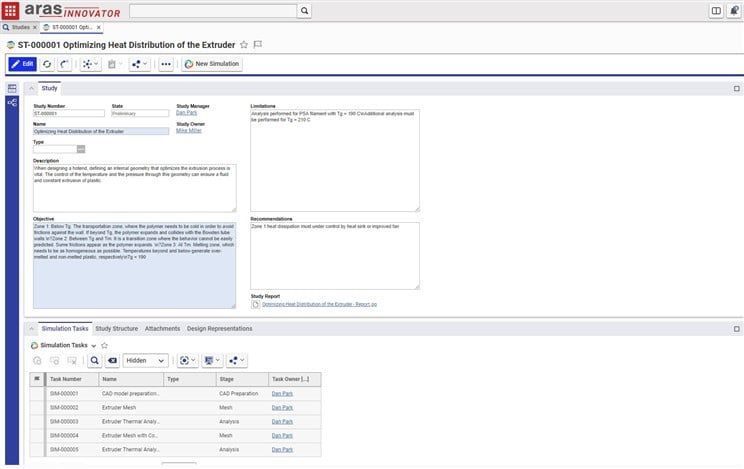
Task: Click the Description text area
Action: (x=135, y=188)
